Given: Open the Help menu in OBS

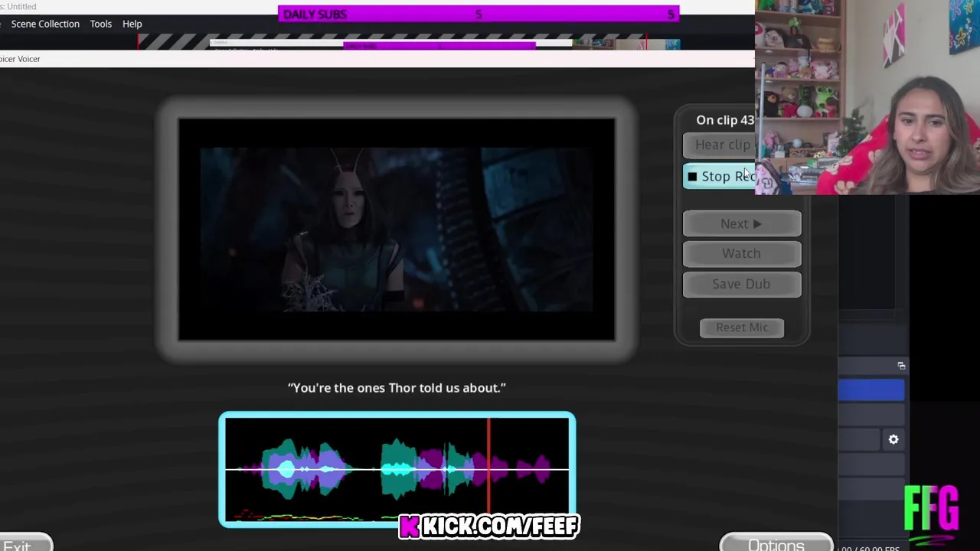Looking at the screenshot, I should 132,24.
